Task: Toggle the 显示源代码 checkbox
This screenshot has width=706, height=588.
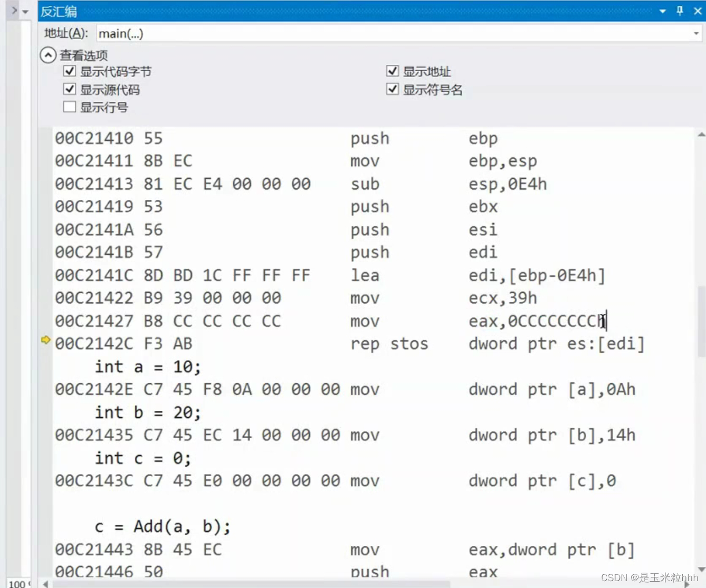Action: (70, 89)
